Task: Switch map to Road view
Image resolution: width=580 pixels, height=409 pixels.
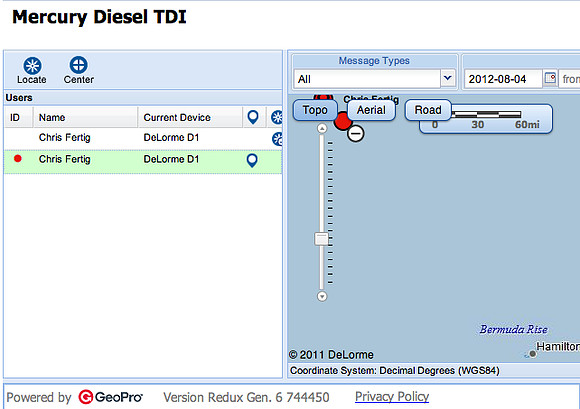Action: click(x=428, y=110)
